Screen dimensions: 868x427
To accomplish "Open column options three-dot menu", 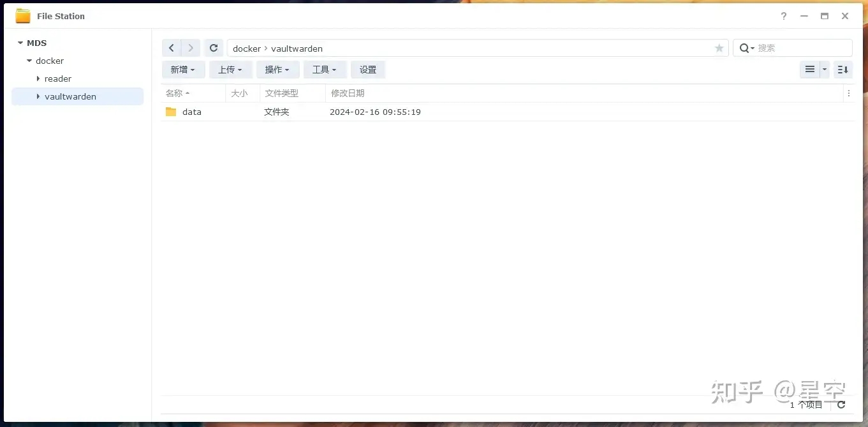I will [848, 93].
